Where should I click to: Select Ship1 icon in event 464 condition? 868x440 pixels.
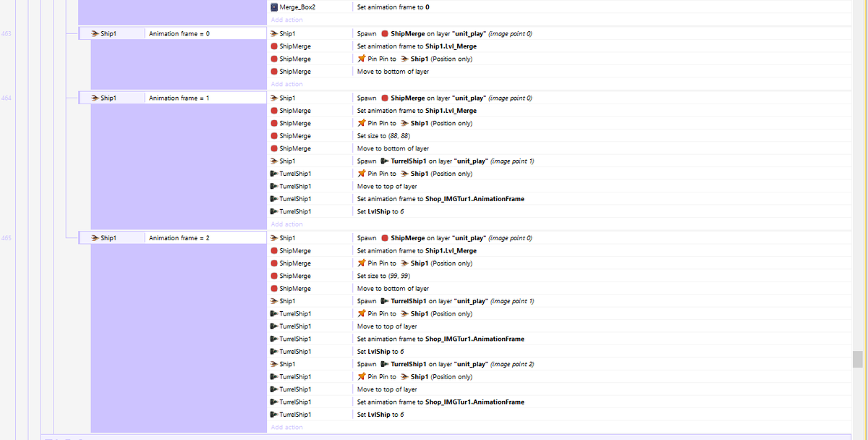pos(95,98)
